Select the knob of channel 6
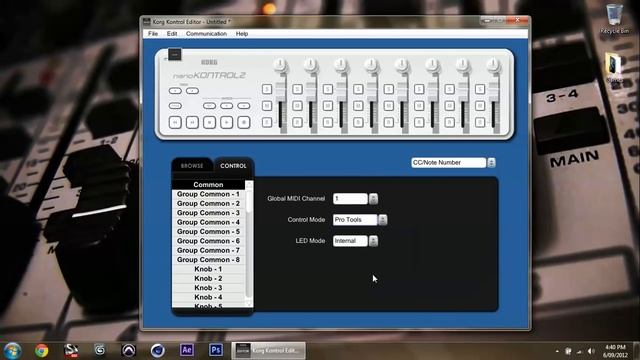This screenshot has height=360, width=640. tap(432, 64)
